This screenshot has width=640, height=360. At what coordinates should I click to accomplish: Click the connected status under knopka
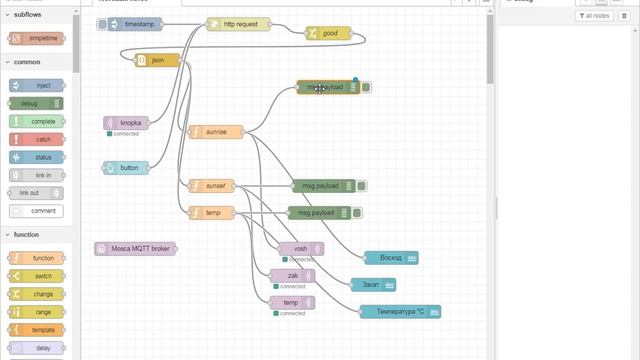pos(122,134)
